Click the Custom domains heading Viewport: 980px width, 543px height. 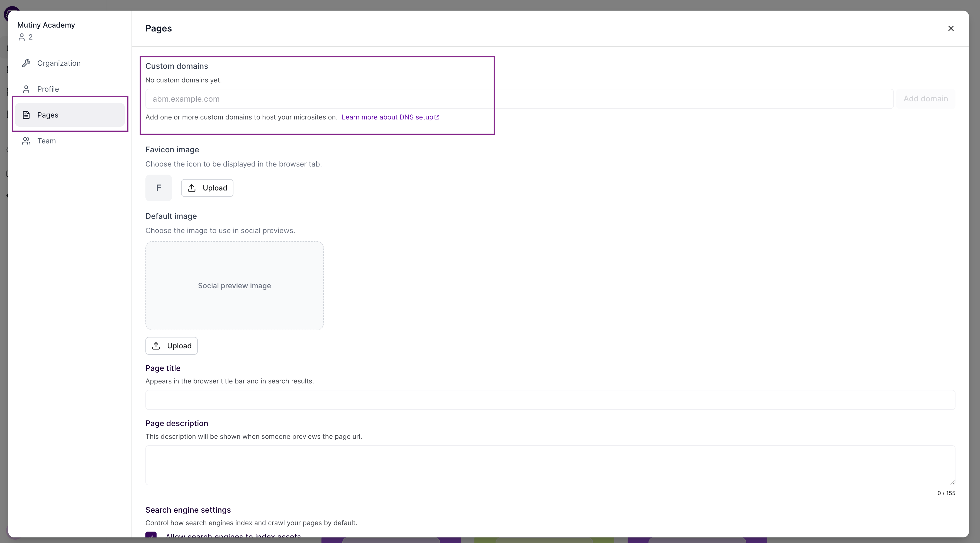click(177, 66)
